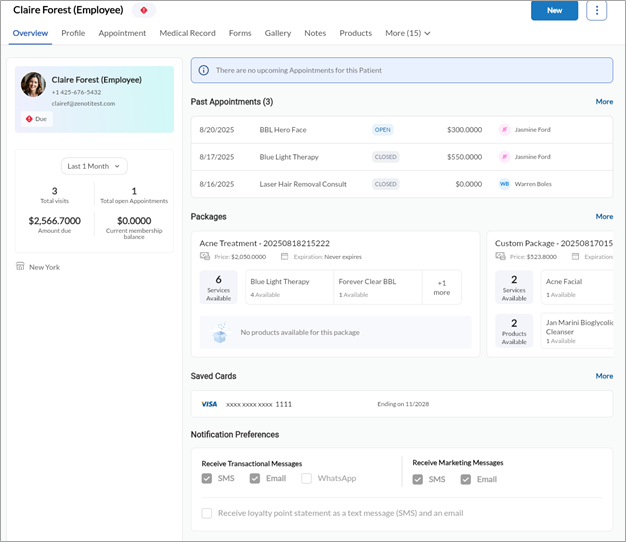Click CLOSED badge on Laser Hair Removal row

(x=386, y=184)
